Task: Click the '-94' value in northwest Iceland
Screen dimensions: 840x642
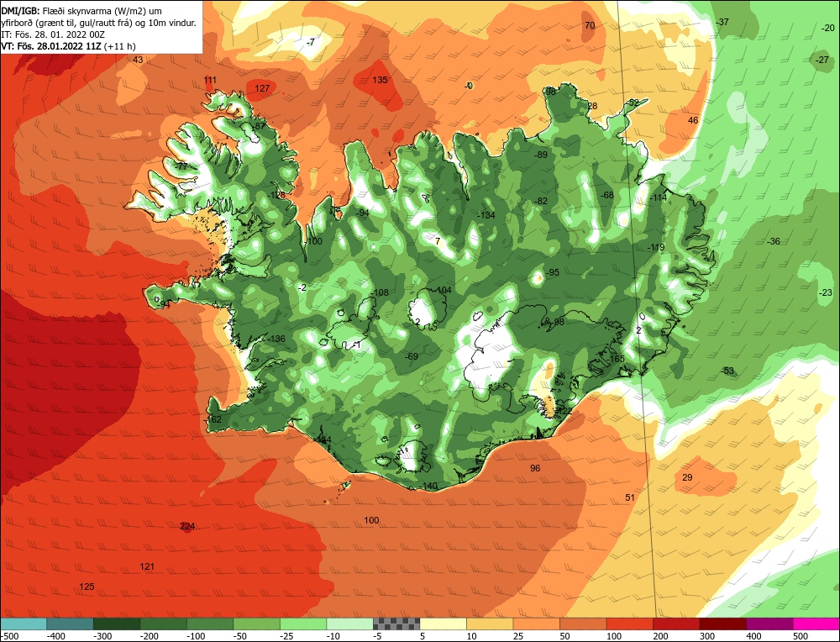Action: point(363,213)
